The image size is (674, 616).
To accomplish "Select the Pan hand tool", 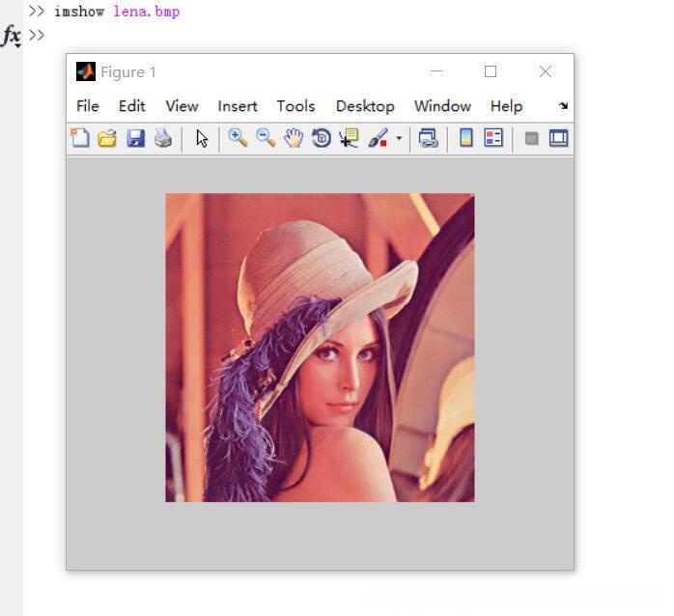I will point(294,138).
